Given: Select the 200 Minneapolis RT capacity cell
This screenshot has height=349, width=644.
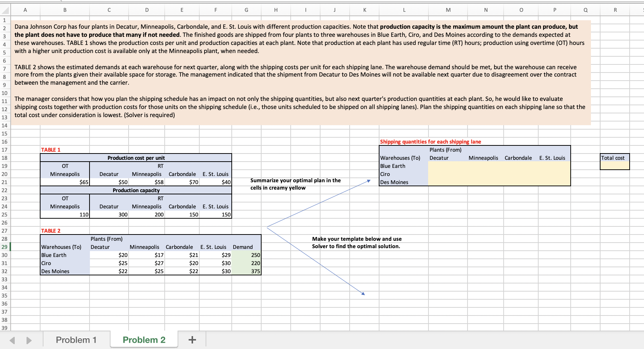Looking at the screenshot, I should [147, 215].
